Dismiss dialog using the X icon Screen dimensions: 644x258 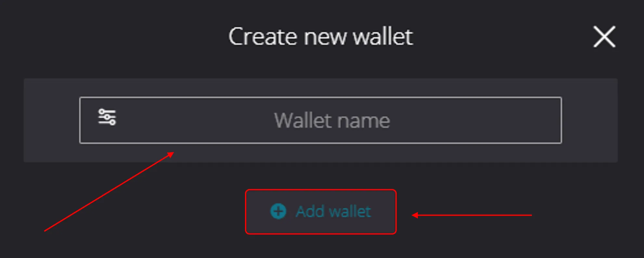[x=604, y=37]
